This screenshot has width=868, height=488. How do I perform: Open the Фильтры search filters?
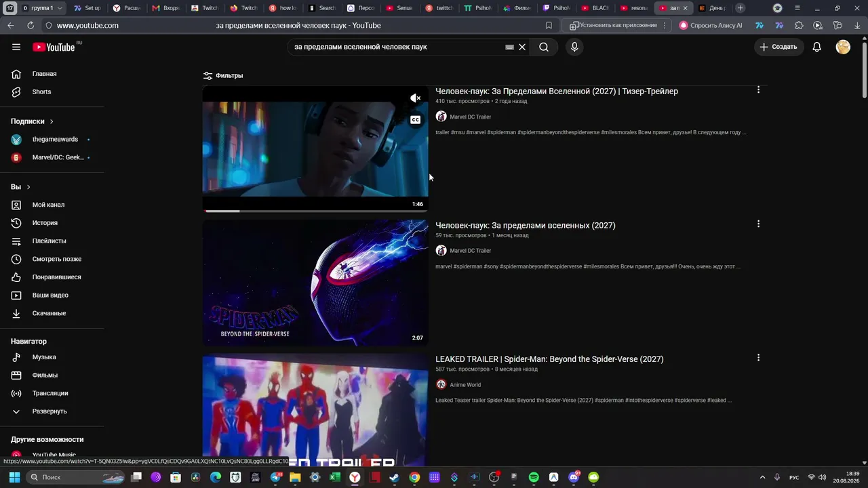[x=223, y=75]
